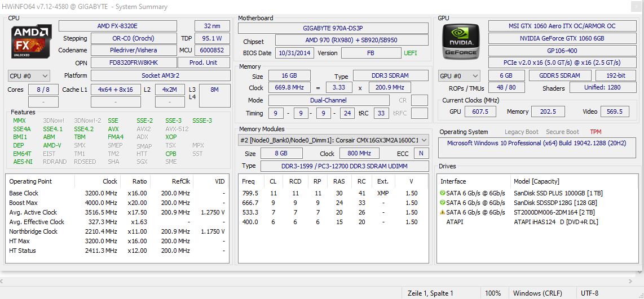644x299 pixels.
Task: Select the ATAPI iHAS124 D drive row
Action: 537,222
